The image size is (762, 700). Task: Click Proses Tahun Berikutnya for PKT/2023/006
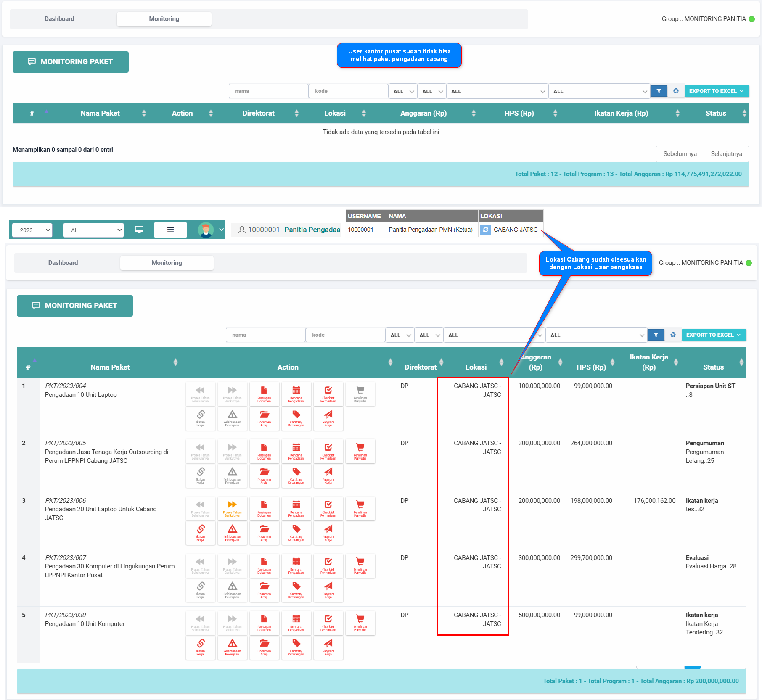(232, 508)
